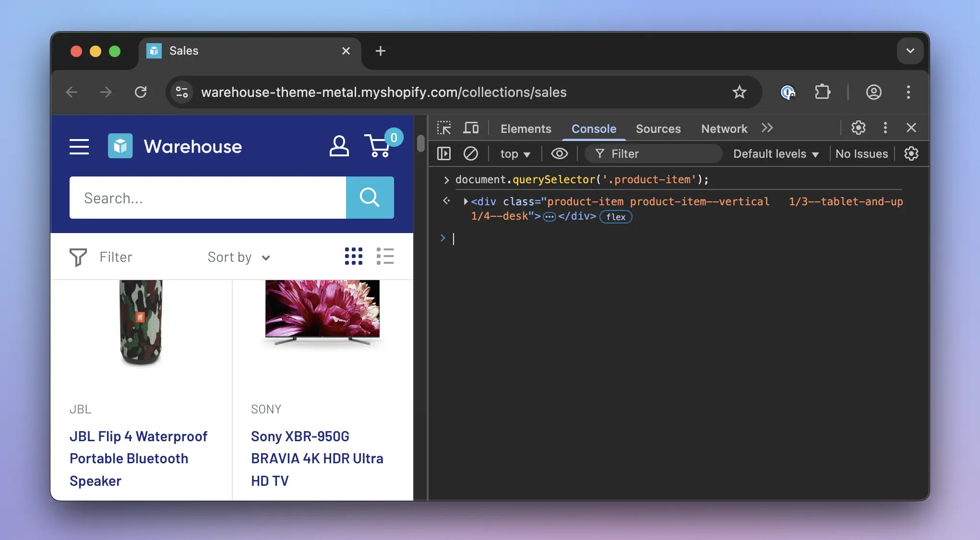Image resolution: width=980 pixels, height=540 pixels.
Task: Switch to the Elements tab
Action: 526,129
